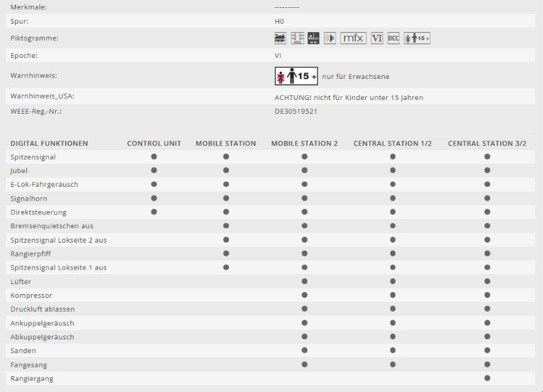Select the Warnhinweis_USA label
The height and width of the screenshot is (392, 543).
[42, 96]
